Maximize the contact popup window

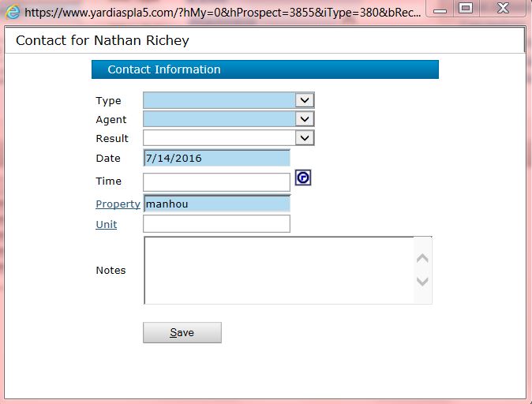pyautogui.click(x=466, y=9)
